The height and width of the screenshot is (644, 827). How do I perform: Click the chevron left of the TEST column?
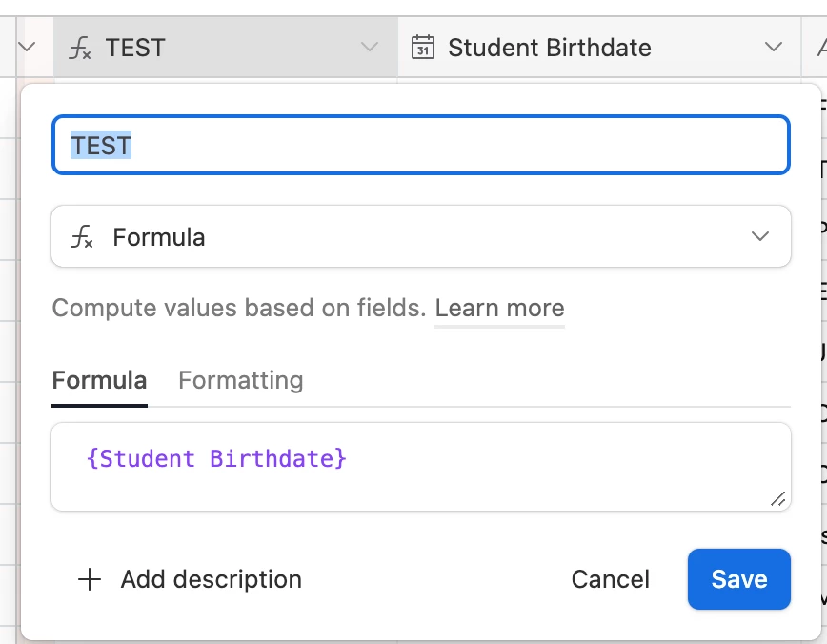click(27, 48)
